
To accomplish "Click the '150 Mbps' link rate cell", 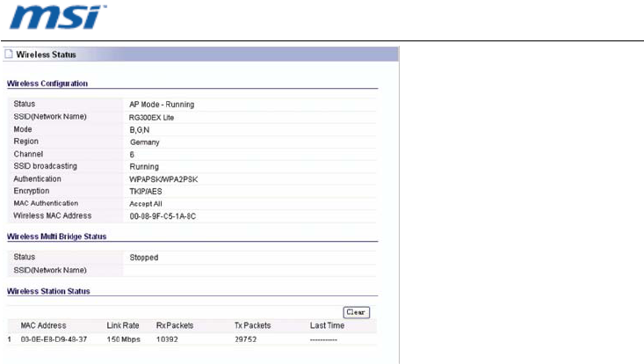I will pos(124,339).
